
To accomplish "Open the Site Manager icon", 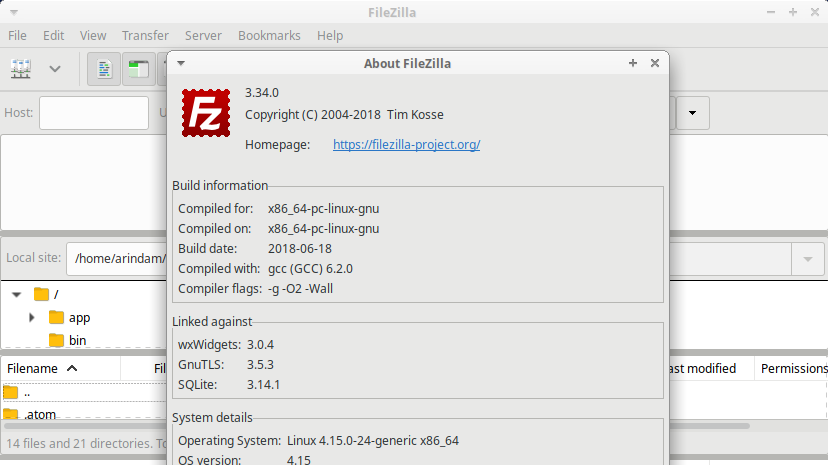I will 21,69.
